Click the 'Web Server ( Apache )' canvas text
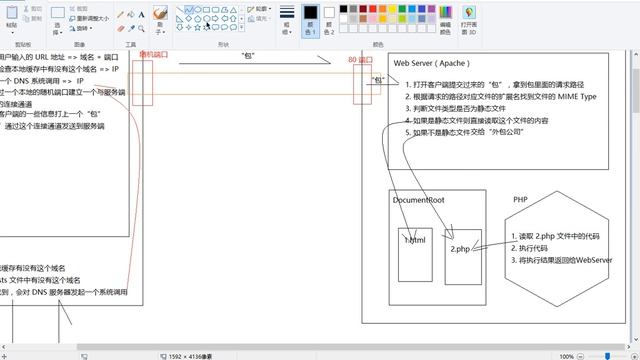 coord(431,63)
